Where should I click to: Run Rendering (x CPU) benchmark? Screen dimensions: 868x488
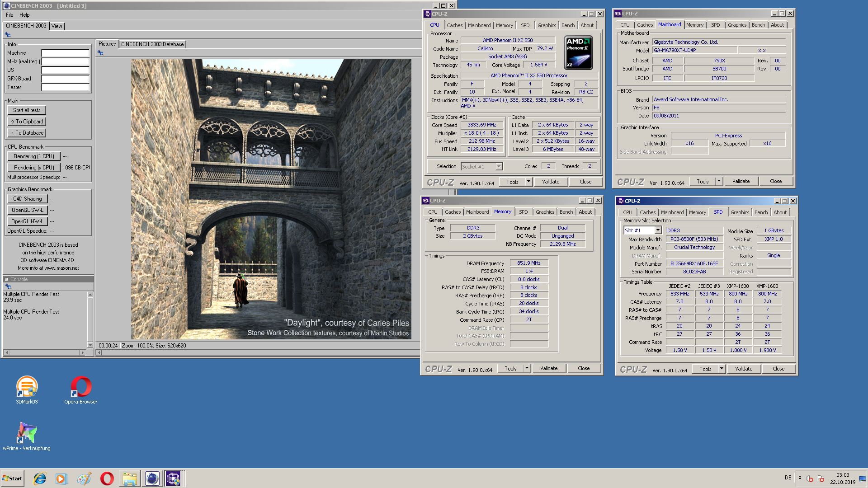[x=34, y=168]
